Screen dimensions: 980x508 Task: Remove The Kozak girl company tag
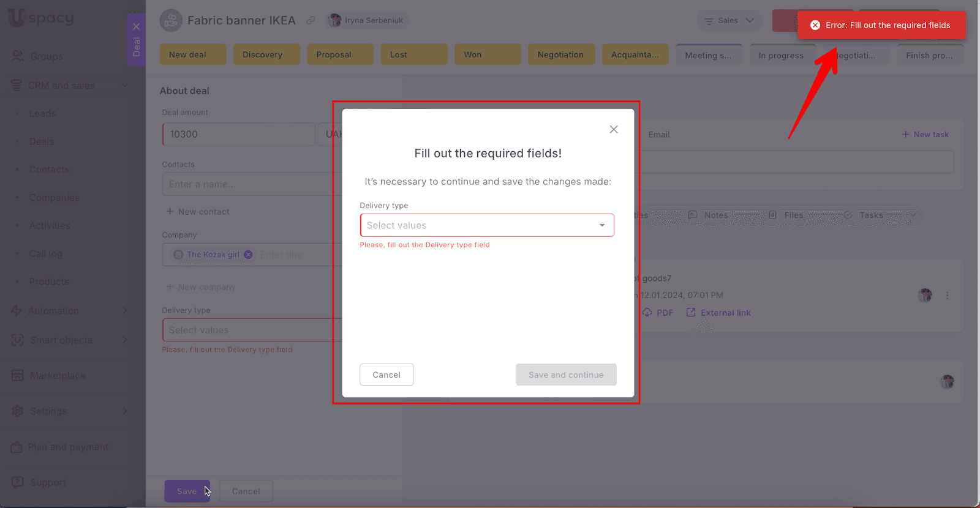click(x=248, y=255)
